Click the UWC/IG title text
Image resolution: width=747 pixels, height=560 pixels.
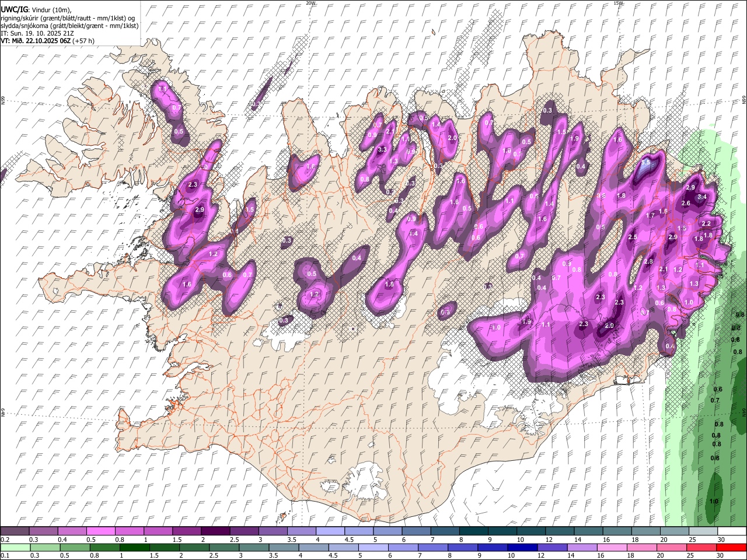[13, 10]
